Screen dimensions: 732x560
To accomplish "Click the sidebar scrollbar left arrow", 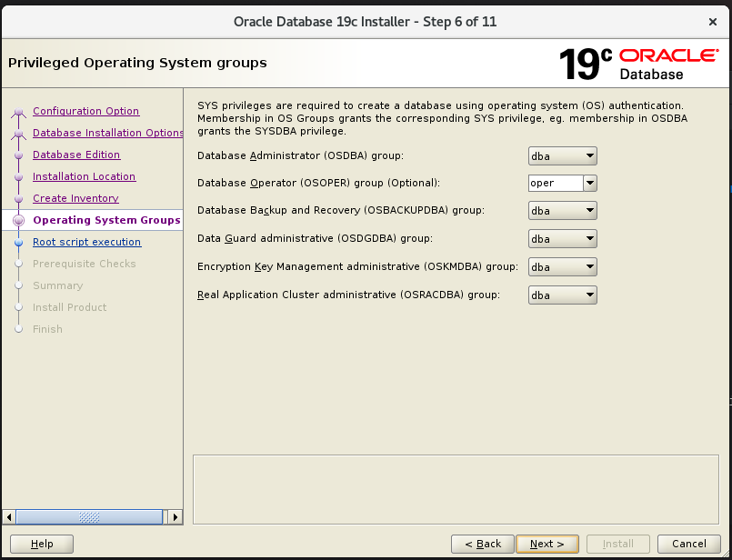I will (x=8, y=517).
